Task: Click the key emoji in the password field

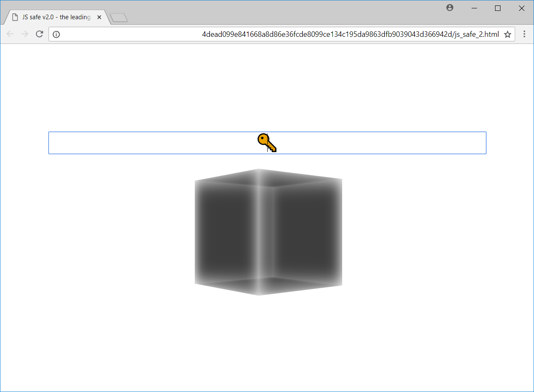Action: tap(267, 143)
